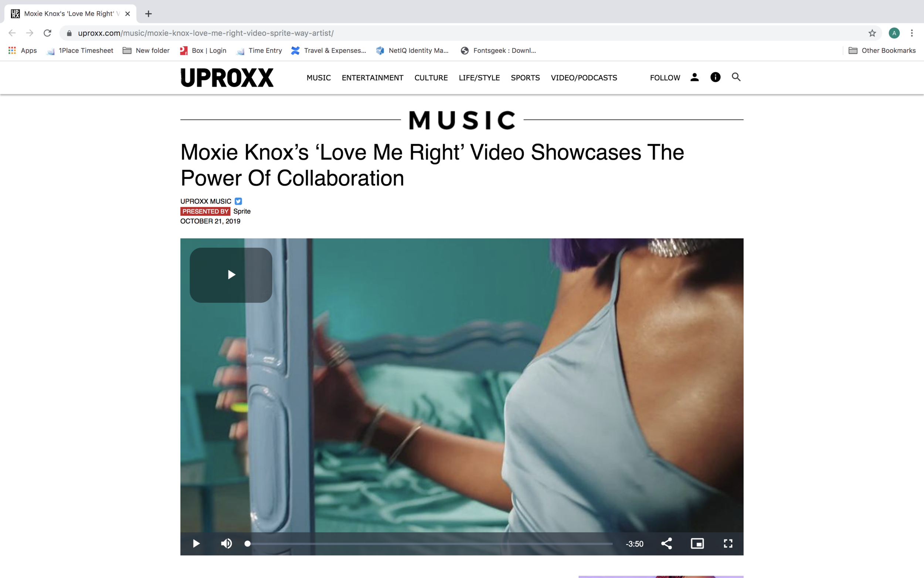Open the Chrome three-dot menu
The height and width of the screenshot is (578, 924).
point(912,33)
